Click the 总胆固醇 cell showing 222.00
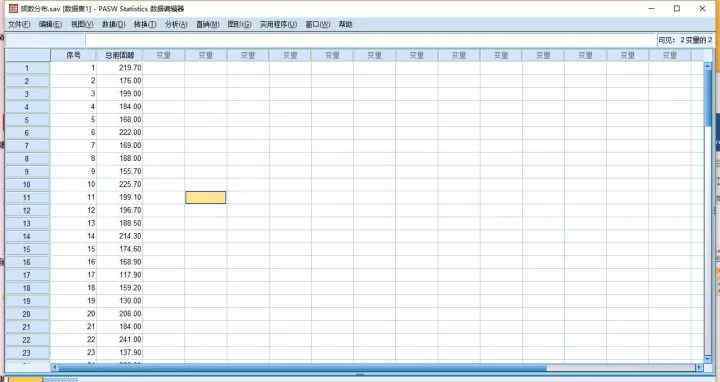 pos(120,132)
